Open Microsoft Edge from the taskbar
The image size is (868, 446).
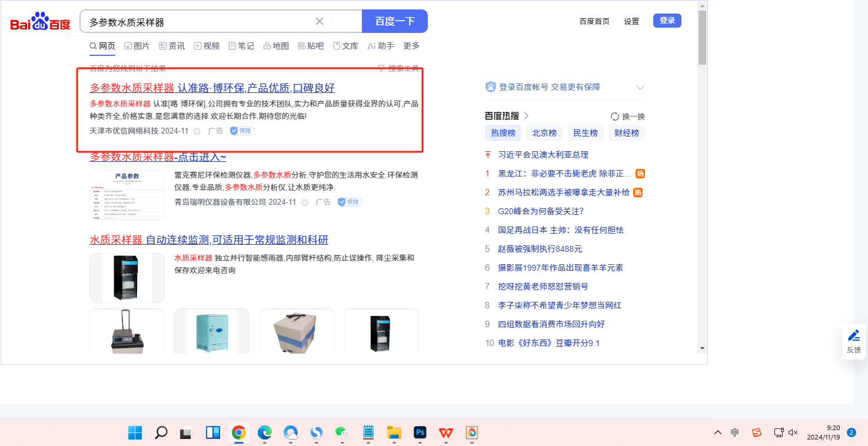coord(265,432)
